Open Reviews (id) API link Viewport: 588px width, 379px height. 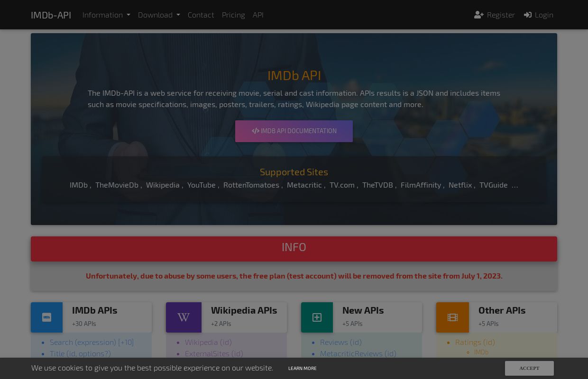(340, 342)
